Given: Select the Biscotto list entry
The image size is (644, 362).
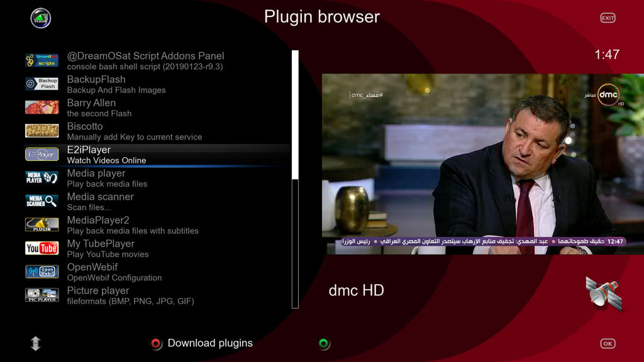Looking at the screenshot, I should point(157,131).
